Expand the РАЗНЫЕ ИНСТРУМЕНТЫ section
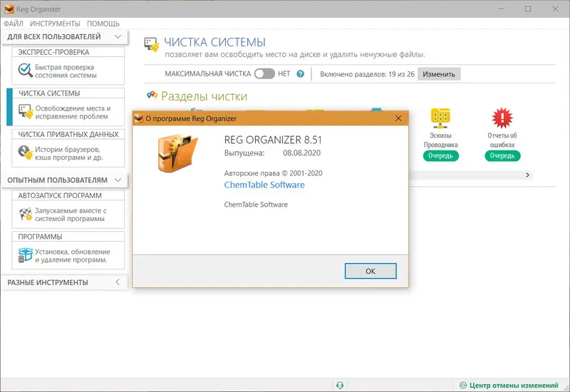 pyautogui.click(x=118, y=282)
